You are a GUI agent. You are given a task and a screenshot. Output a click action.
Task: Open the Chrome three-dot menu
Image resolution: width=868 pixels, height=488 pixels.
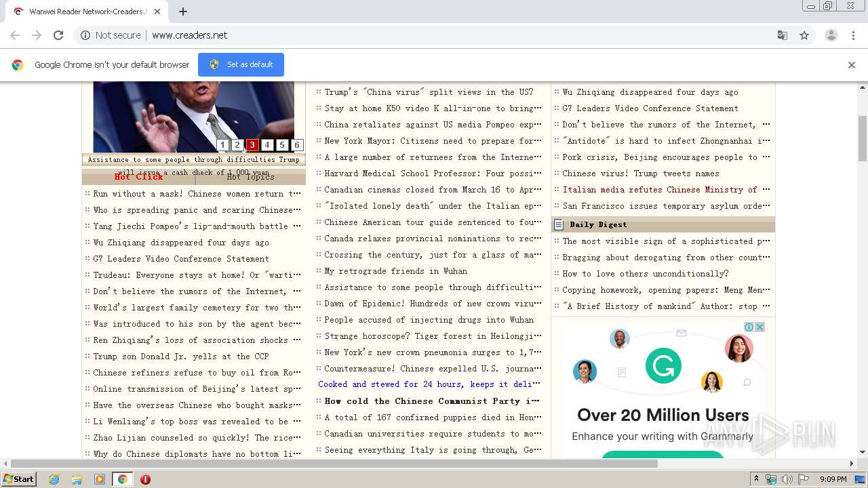pyautogui.click(x=853, y=35)
